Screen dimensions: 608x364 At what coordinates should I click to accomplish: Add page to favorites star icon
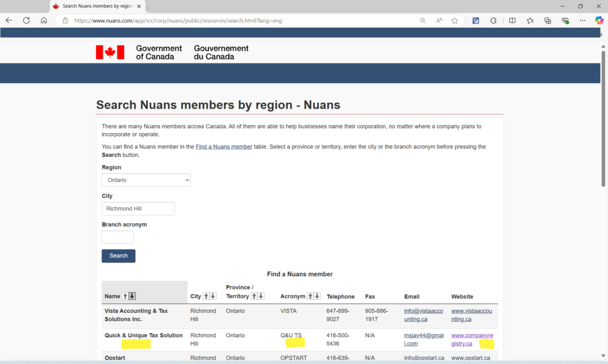[x=455, y=21]
